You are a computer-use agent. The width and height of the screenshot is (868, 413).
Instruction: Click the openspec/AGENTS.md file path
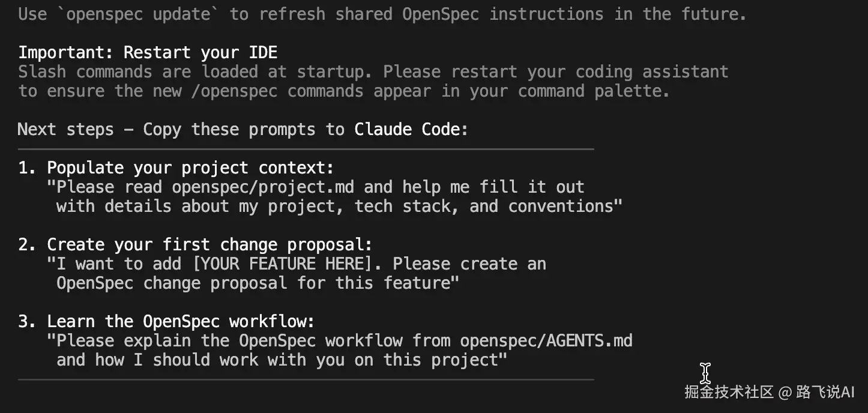pyautogui.click(x=546, y=341)
